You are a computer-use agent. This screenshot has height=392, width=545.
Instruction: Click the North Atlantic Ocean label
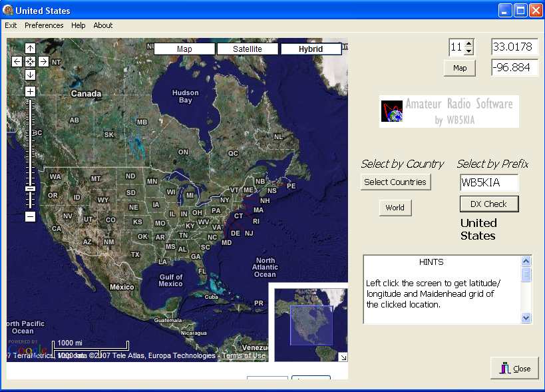[x=266, y=268]
